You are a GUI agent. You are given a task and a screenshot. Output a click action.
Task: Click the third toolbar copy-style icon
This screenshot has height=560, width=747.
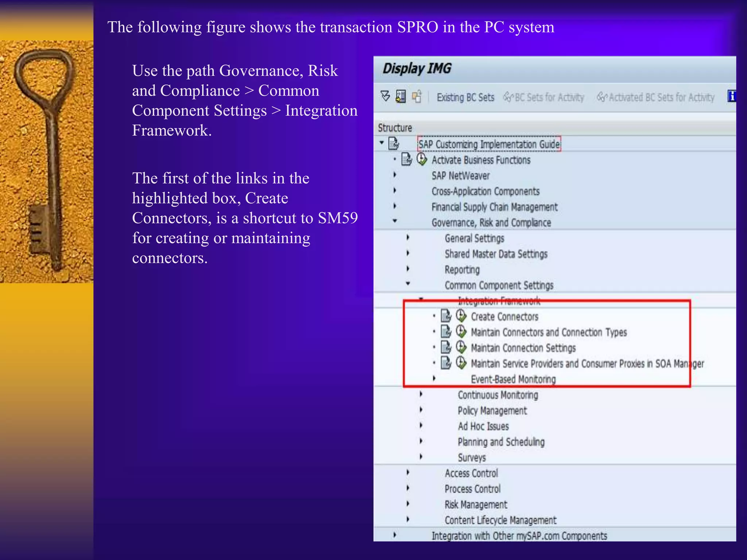(x=417, y=97)
